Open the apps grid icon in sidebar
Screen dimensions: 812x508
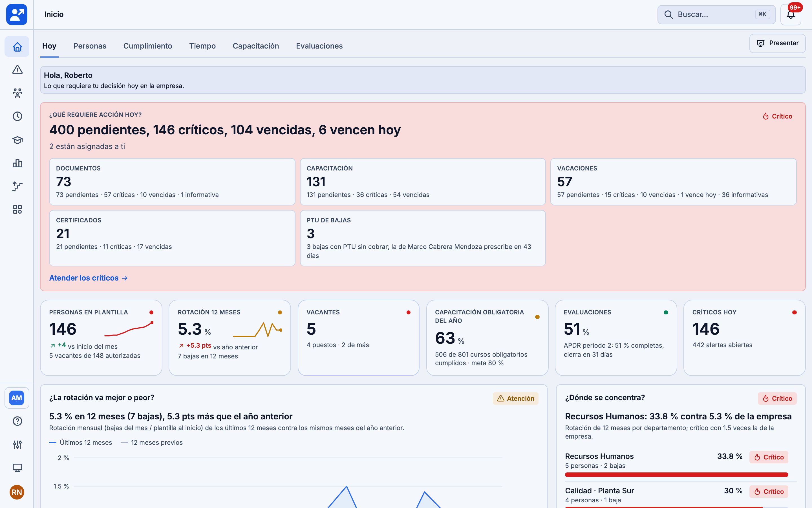coord(17,210)
